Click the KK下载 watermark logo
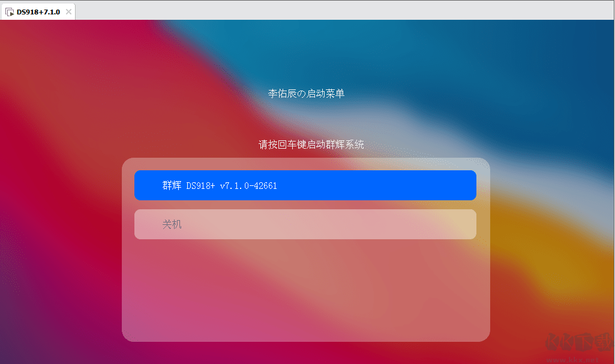 tap(580, 342)
